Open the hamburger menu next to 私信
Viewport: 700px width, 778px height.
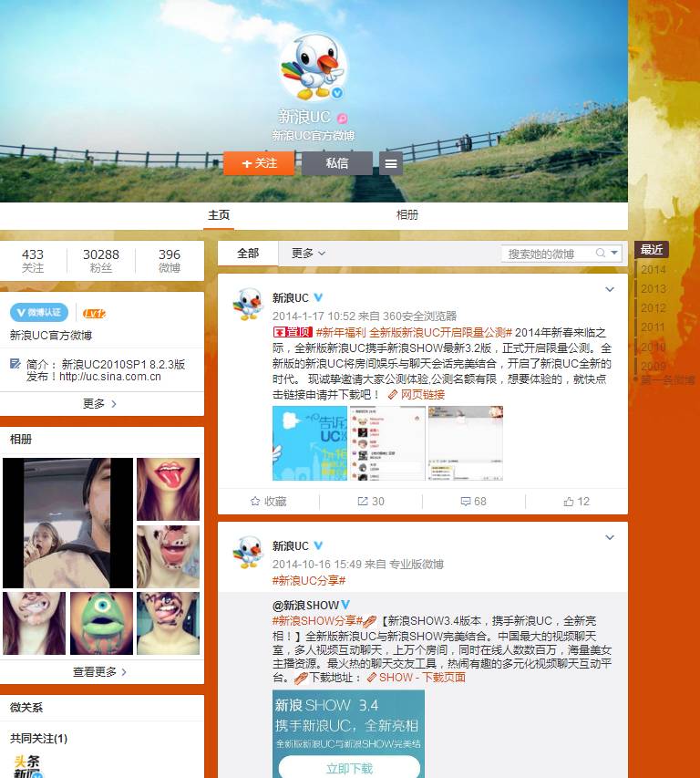point(391,163)
